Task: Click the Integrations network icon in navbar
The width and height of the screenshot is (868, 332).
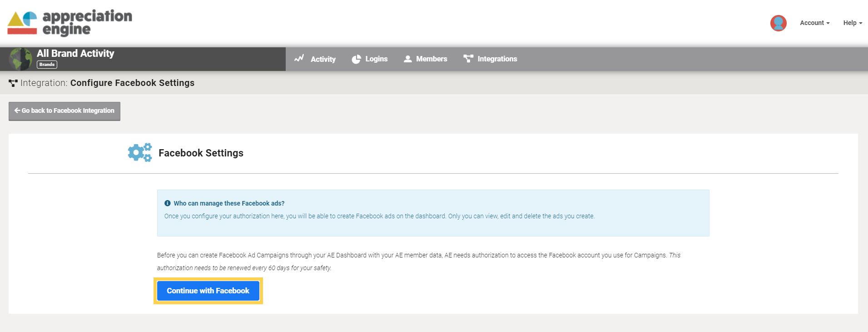Action: coord(468,59)
